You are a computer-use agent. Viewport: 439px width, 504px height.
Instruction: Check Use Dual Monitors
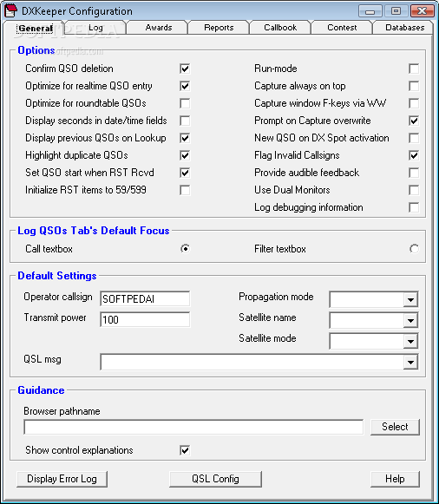[414, 190]
